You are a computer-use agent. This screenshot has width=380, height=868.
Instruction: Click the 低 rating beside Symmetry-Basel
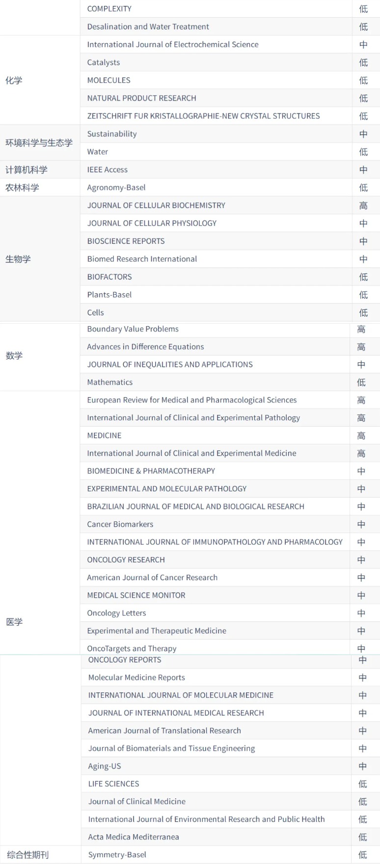pos(363,855)
